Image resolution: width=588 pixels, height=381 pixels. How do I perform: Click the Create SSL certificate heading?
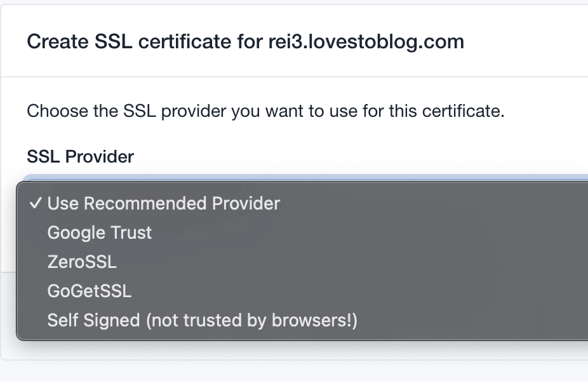(138, 42)
